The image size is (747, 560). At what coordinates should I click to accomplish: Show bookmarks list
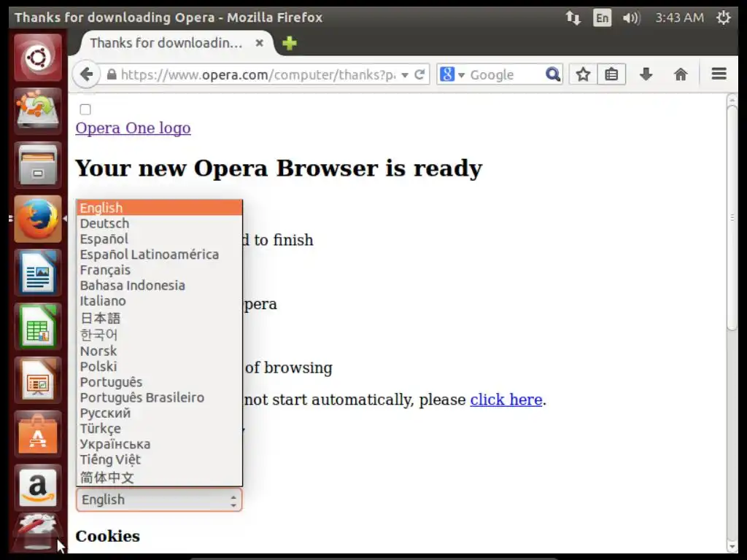[611, 74]
